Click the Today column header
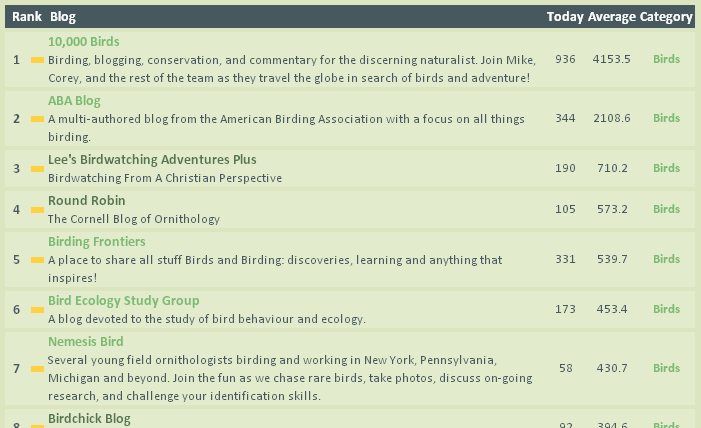The height and width of the screenshot is (428, 701). pyautogui.click(x=565, y=17)
